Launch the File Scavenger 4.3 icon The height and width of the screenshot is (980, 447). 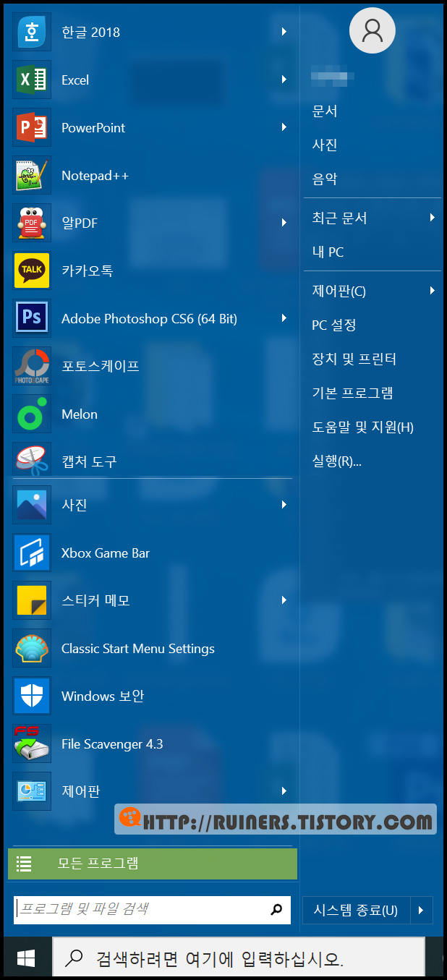[32, 743]
